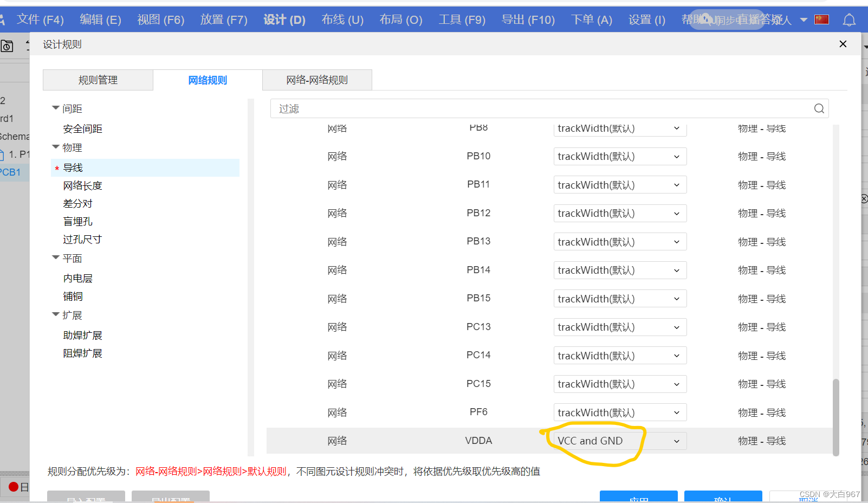Switch to the 规则管理 tab

[98, 80]
